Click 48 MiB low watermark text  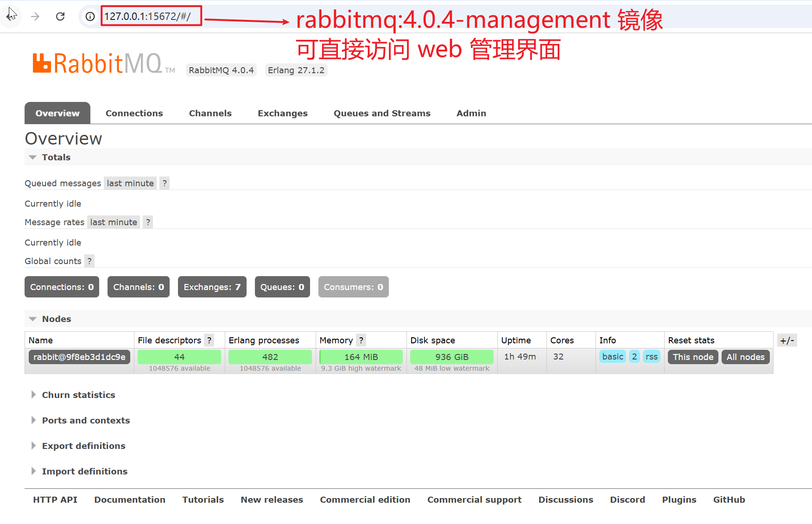tap(452, 368)
